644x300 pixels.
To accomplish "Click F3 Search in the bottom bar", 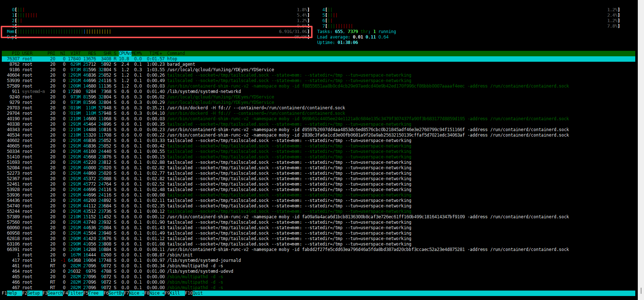I will pyautogui.click(x=53, y=293).
